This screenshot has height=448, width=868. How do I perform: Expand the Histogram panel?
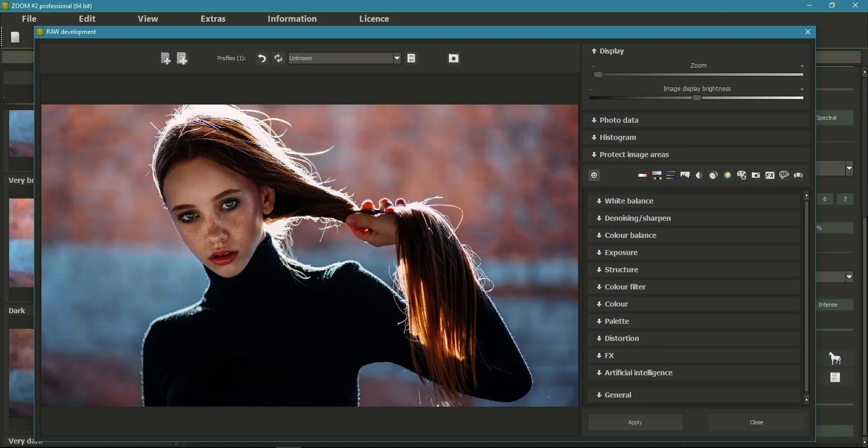click(617, 137)
